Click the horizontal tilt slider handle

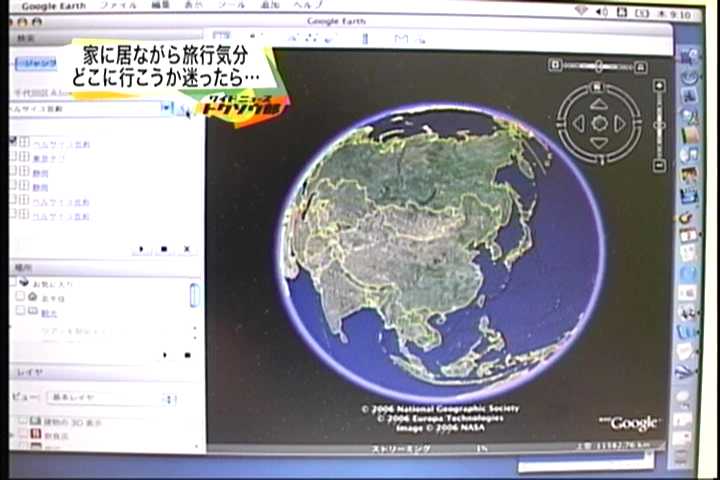(598, 66)
